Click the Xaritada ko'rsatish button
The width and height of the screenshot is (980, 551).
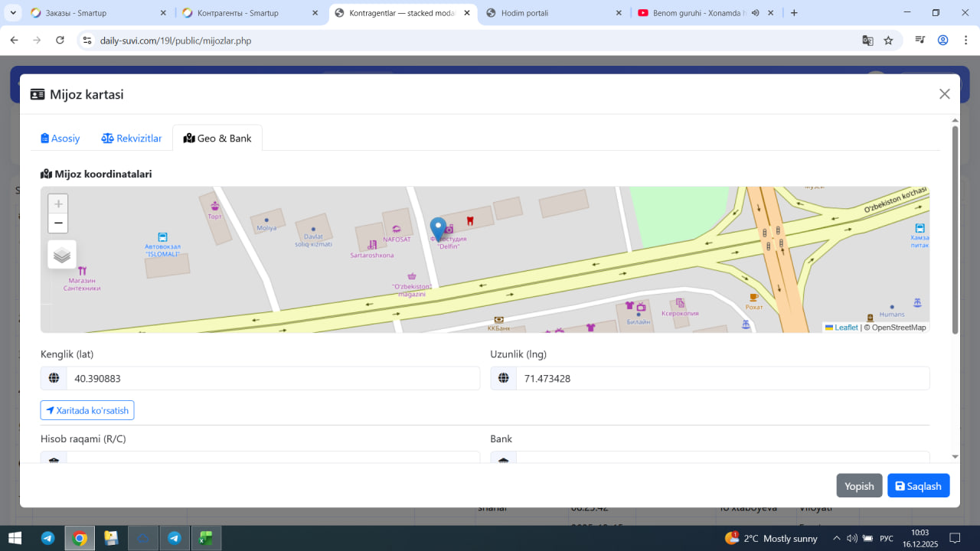pyautogui.click(x=87, y=411)
